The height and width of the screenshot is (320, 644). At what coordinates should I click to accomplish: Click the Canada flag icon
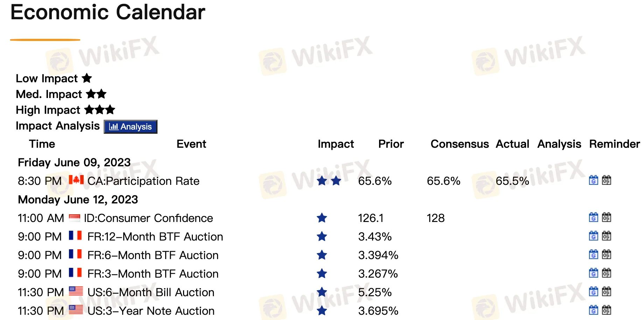(x=76, y=180)
